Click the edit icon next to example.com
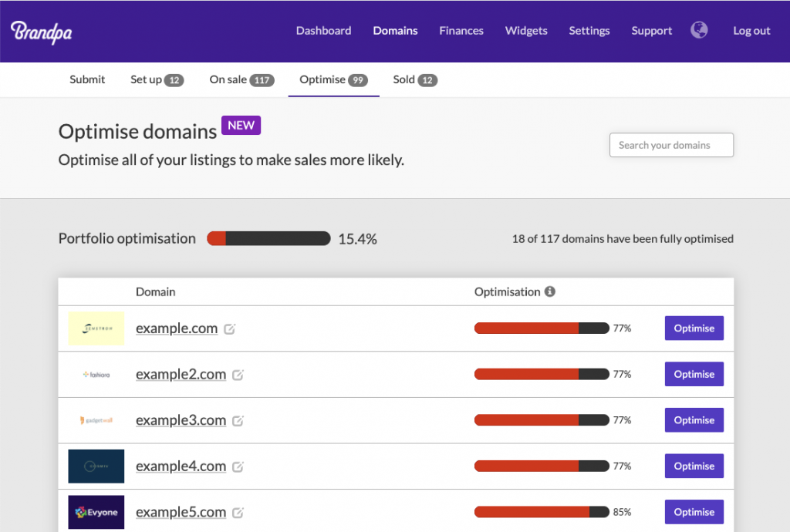Screen dimensions: 790x532 pyautogui.click(x=230, y=328)
